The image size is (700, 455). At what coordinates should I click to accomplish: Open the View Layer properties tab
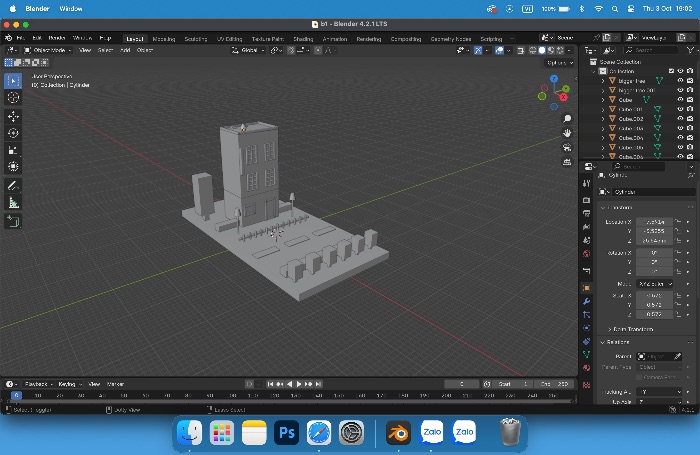587,227
